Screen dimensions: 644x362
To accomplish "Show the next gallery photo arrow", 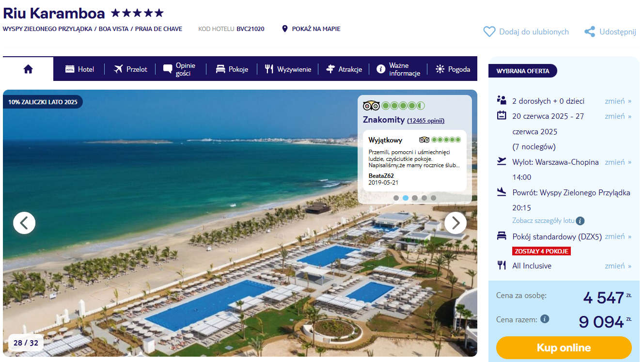I will point(456,223).
